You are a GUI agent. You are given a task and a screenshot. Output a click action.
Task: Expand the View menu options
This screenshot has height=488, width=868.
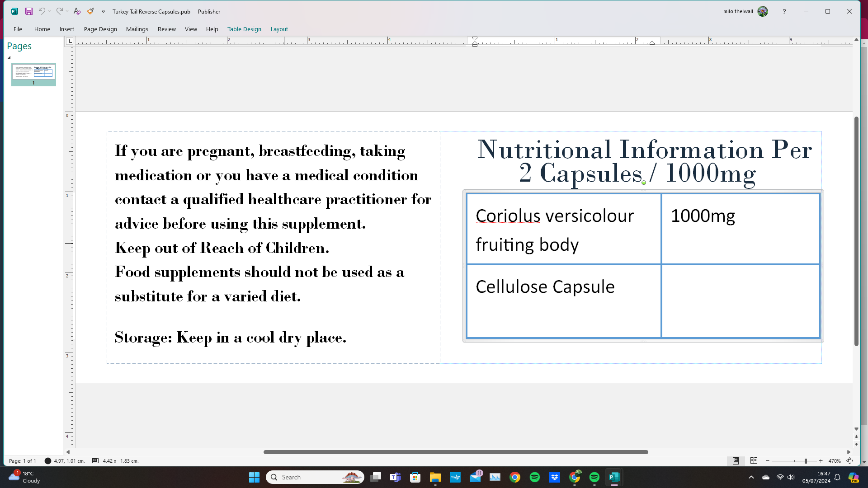tap(191, 28)
